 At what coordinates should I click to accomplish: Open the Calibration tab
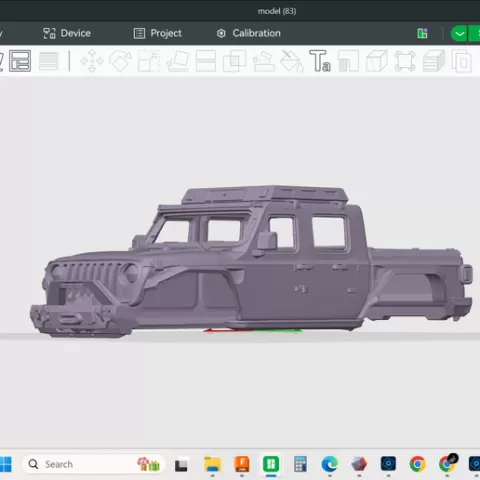(x=249, y=33)
